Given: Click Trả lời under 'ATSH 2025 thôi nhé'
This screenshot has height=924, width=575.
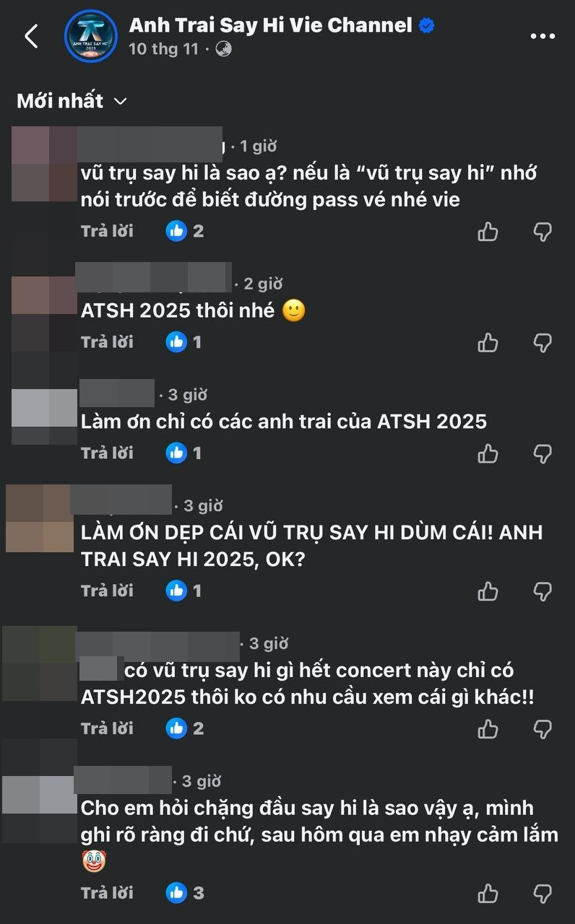Looking at the screenshot, I should pos(107,342).
